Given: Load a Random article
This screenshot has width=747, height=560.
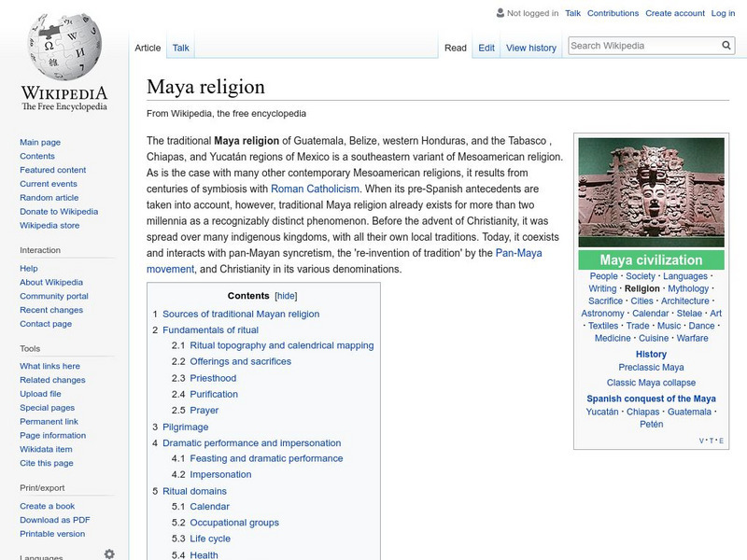Looking at the screenshot, I should coord(49,197).
